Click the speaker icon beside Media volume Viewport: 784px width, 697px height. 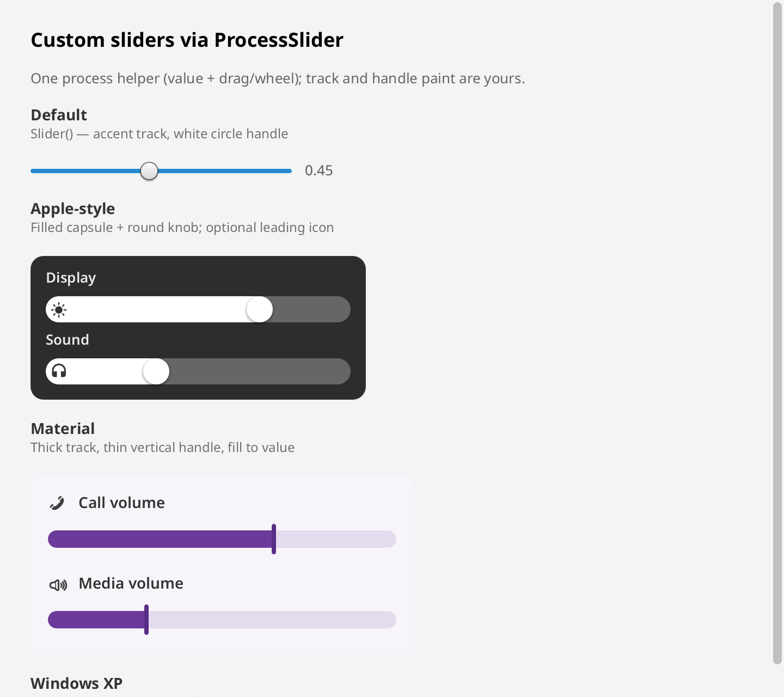(x=58, y=585)
